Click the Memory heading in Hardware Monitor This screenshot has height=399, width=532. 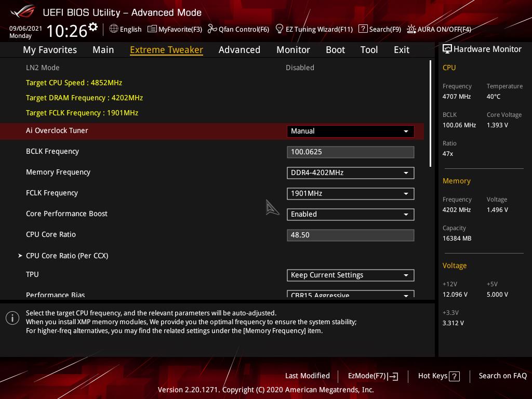[456, 181]
